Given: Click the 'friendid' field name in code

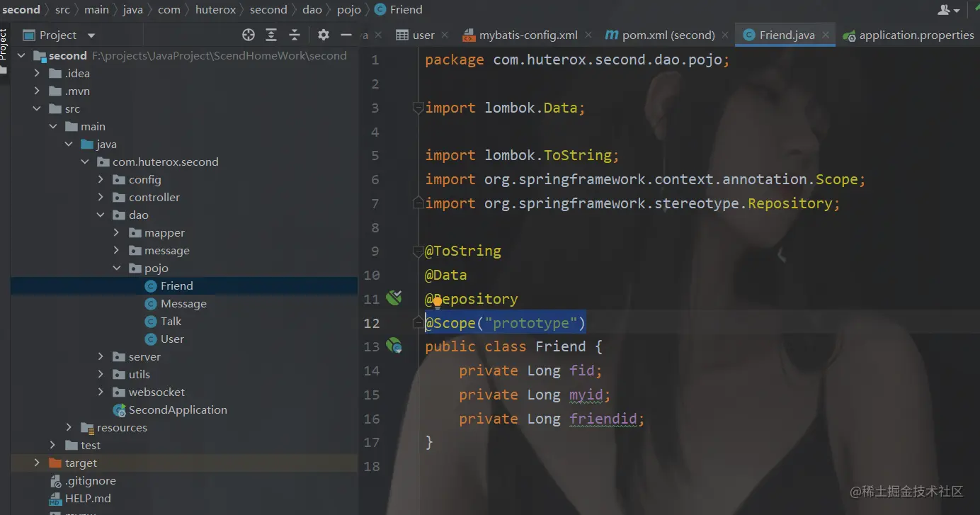Looking at the screenshot, I should pos(603,419).
